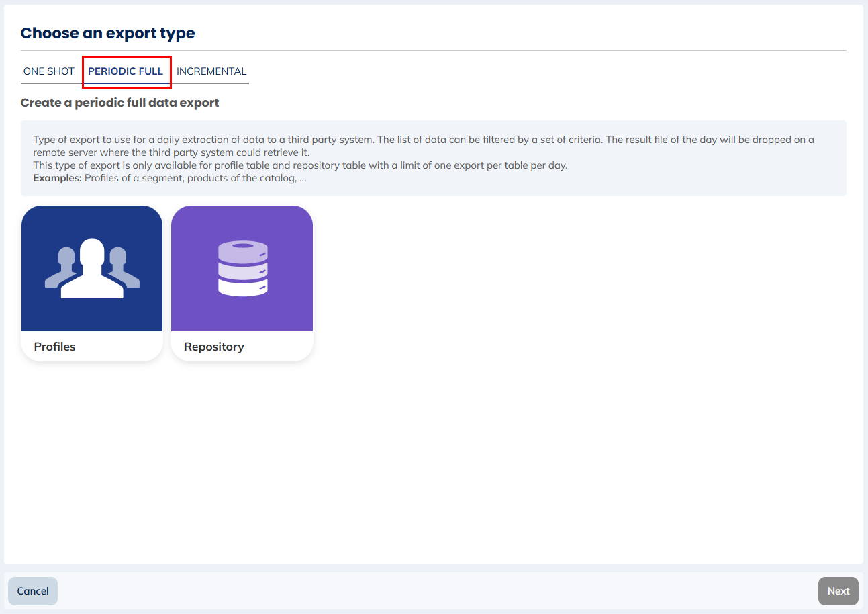Viewport: 868px width, 614px height.
Task: Select the PERIODIC FULL tab
Action: [x=126, y=71]
